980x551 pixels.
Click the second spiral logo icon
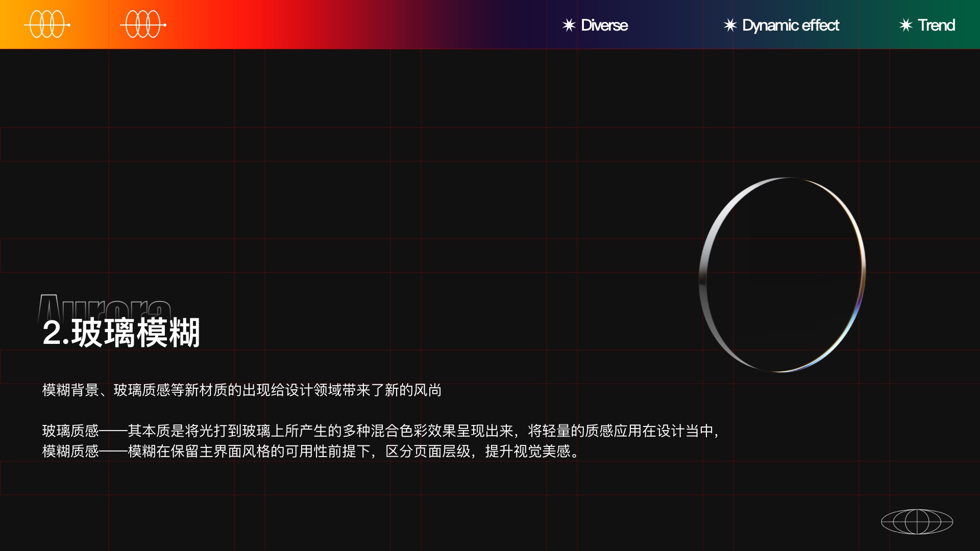143,24
